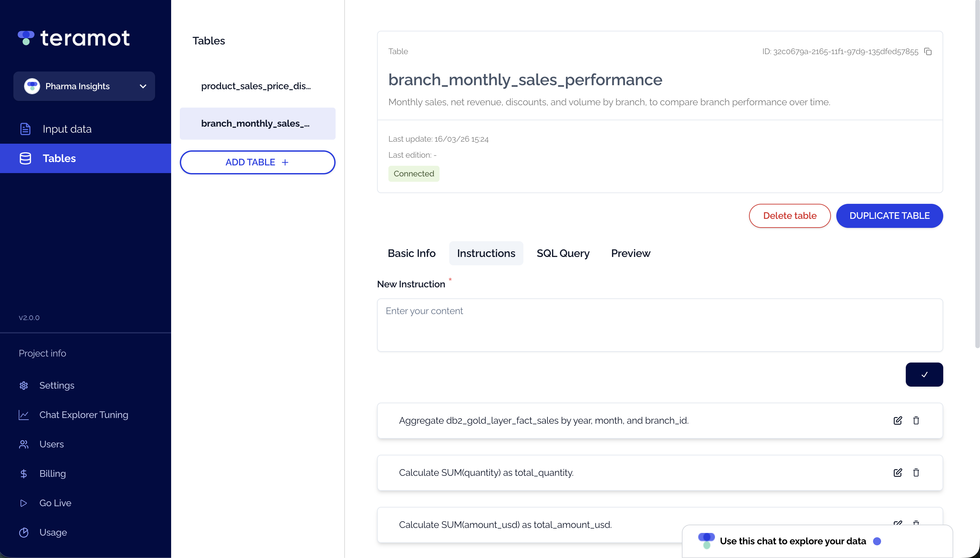The width and height of the screenshot is (980, 558).
Task: Click the DUPLICATE TABLE button
Action: point(889,216)
